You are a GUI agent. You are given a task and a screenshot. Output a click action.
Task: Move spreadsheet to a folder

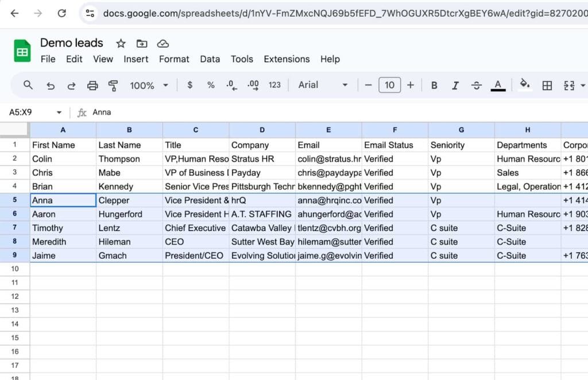pyautogui.click(x=141, y=43)
